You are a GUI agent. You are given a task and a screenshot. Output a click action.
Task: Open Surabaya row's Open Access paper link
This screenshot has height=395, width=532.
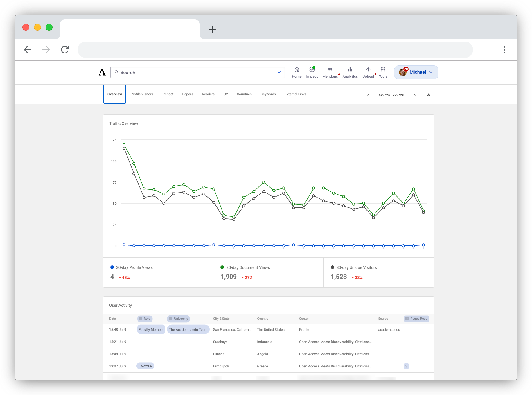(335, 342)
